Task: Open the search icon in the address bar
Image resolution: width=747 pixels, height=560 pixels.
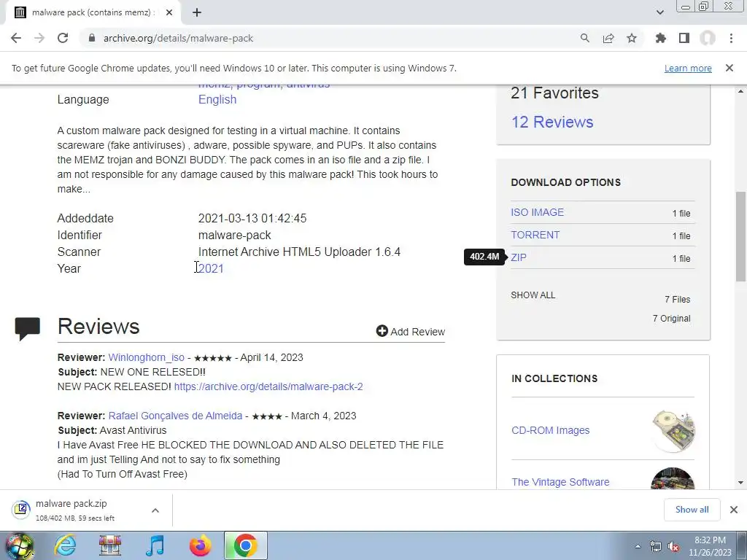Action: [584, 38]
